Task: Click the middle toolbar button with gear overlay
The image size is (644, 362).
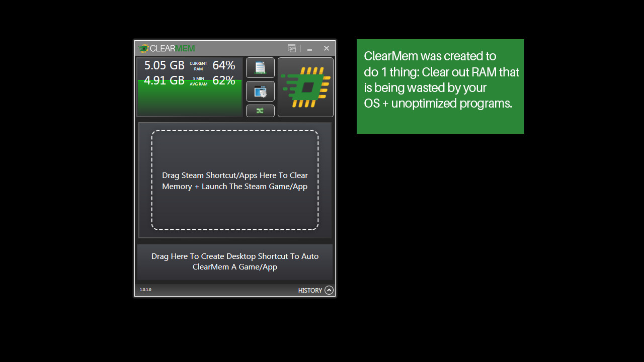Action: (x=260, y=91)
